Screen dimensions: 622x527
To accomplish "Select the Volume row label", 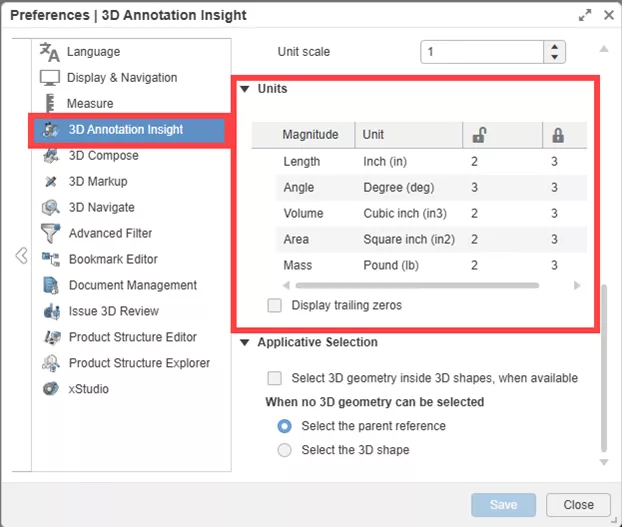I will click(303, 214).
